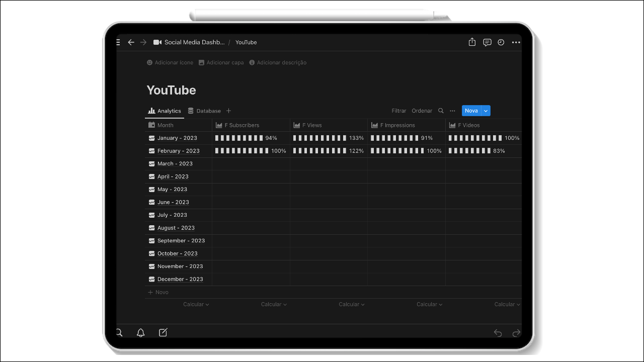Click the December - 2023 page icon
Image resolution: width=644 pixels, height=362 pixels.
pos(151,279)
